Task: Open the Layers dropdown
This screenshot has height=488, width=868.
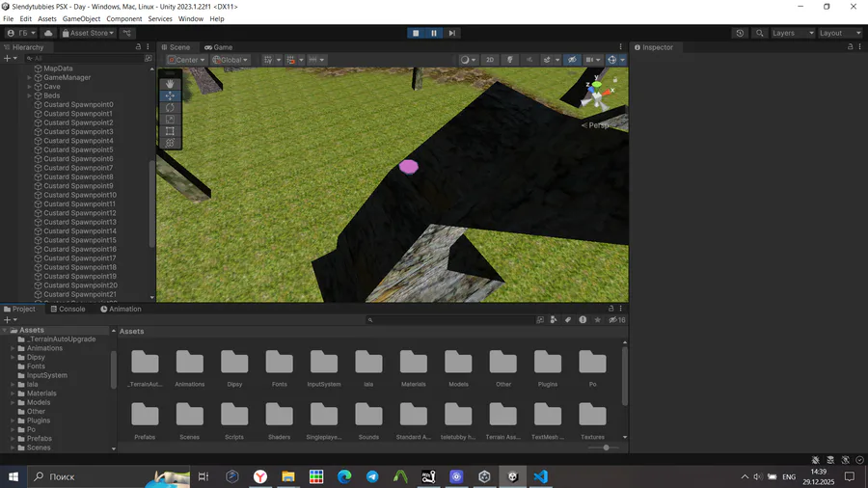Action: (x=793, y=33)
